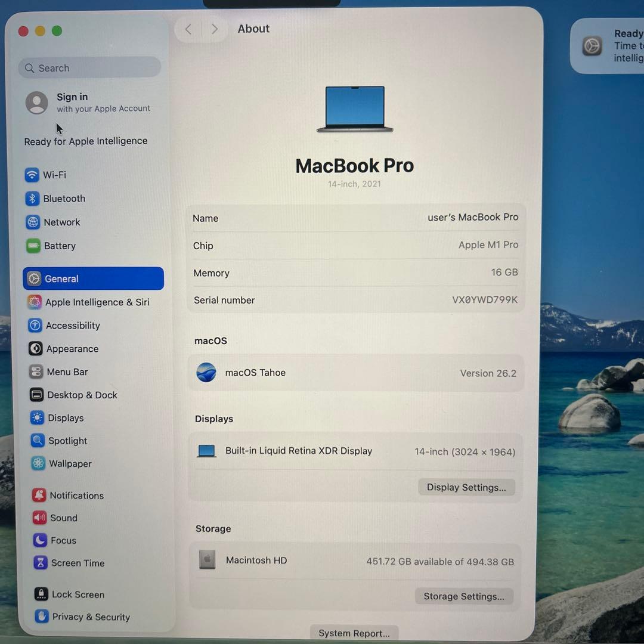Open Storage Settings

tap(464, 596)
